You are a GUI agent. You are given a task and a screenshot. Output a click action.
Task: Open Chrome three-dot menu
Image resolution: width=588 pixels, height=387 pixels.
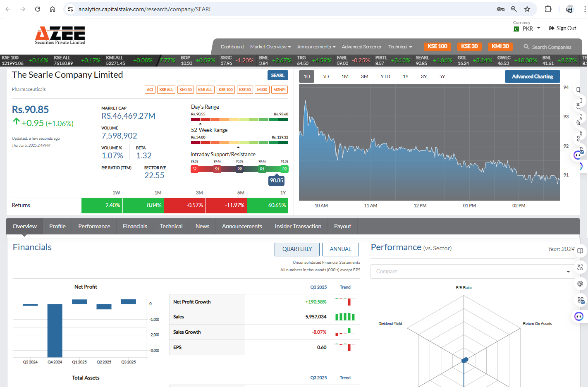584,9
